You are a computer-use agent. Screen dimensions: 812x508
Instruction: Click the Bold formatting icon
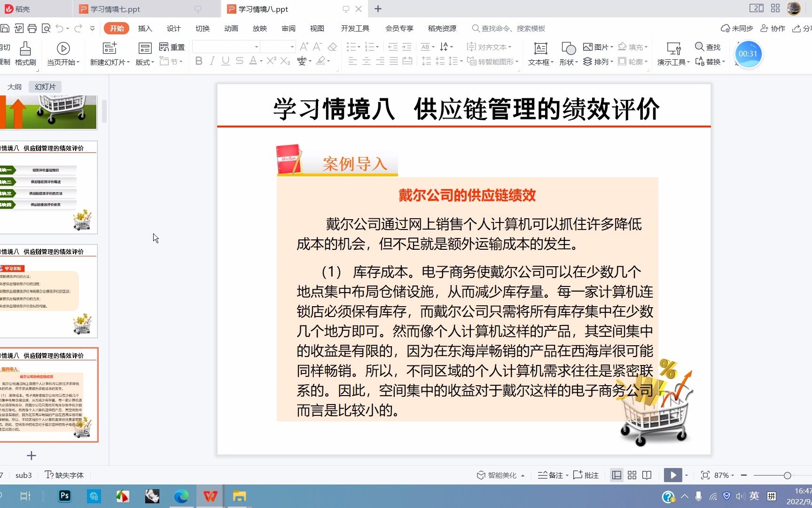coord(199,61)
